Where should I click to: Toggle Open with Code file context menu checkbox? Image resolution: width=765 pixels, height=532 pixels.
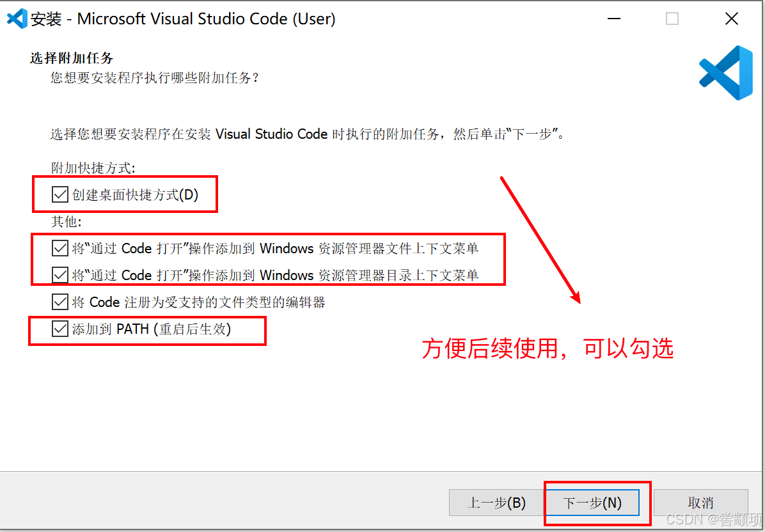click(59, 248)
